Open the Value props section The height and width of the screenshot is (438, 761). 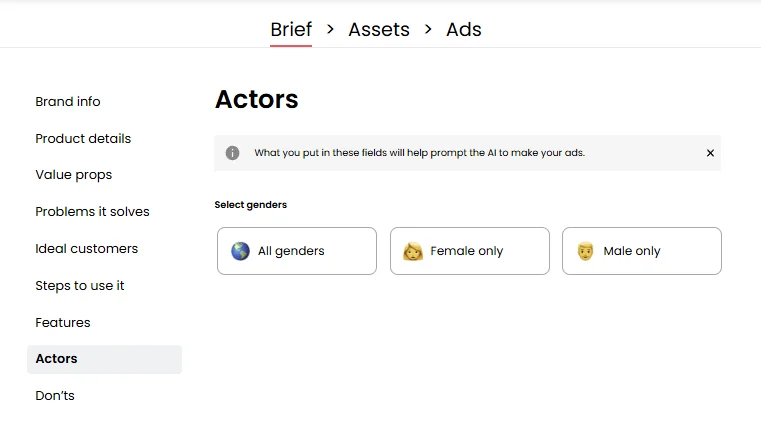(x=74, y=175)
